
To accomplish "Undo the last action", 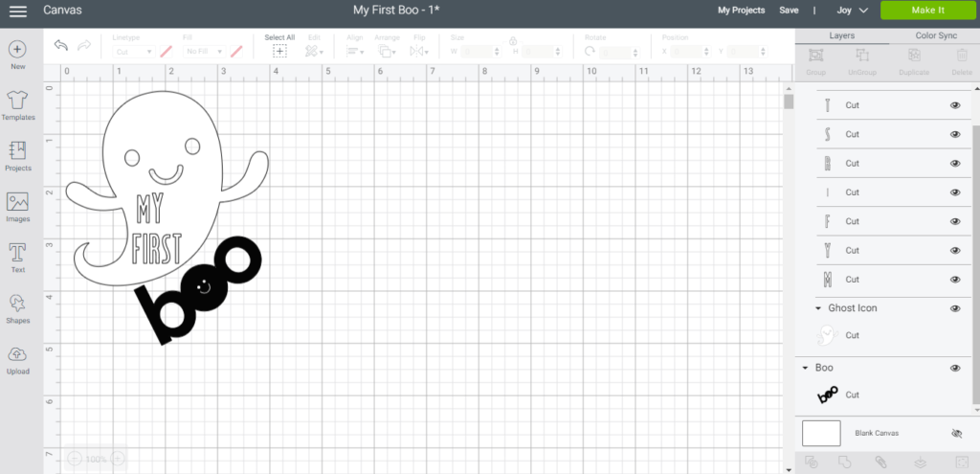I will coord(60,46).
